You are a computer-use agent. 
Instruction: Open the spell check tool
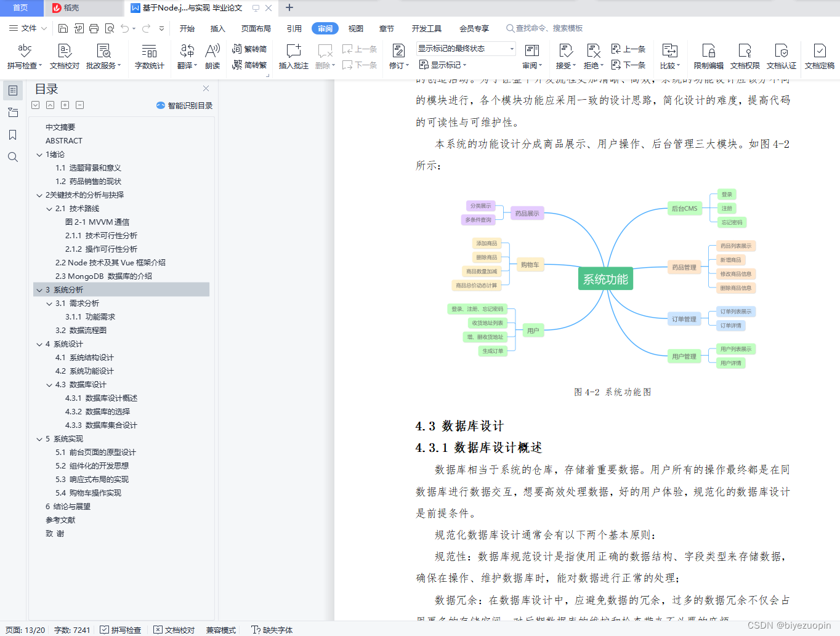pos(25,56)
